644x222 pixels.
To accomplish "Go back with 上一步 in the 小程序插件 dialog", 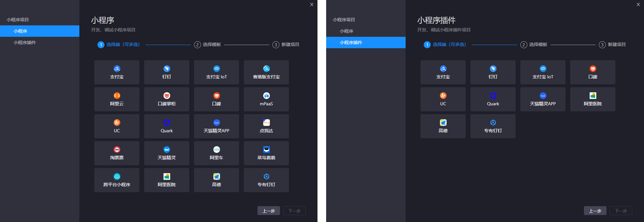I will [x=595, y=211].
